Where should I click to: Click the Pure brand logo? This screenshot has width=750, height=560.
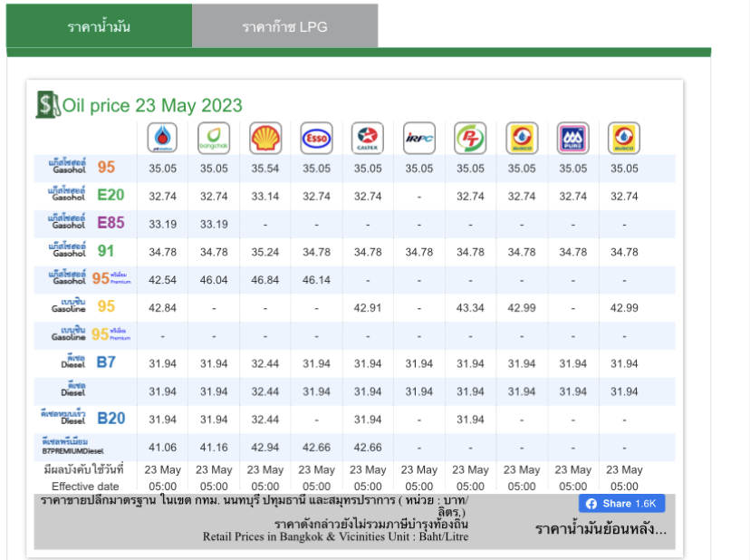(x=573, y=138)
